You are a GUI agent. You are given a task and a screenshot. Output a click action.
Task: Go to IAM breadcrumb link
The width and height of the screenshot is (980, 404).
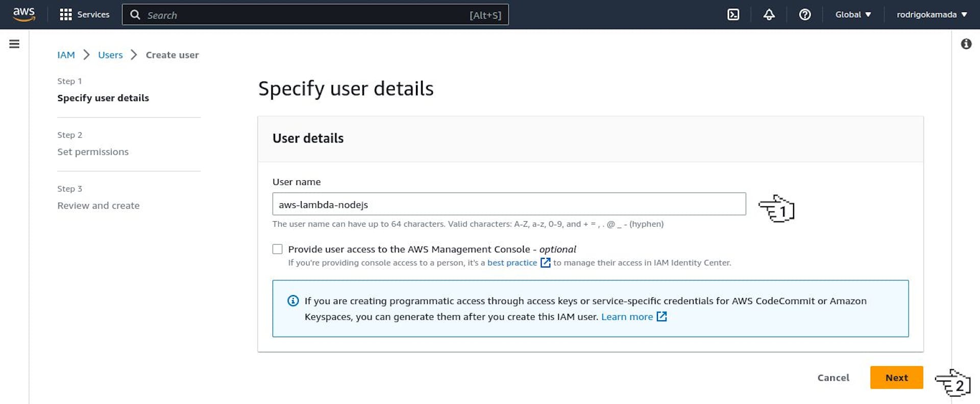coord(66,55)
